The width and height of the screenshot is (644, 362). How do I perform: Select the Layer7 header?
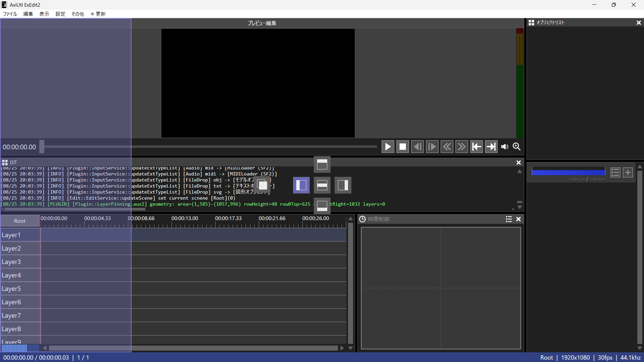(x=20, y=315)
